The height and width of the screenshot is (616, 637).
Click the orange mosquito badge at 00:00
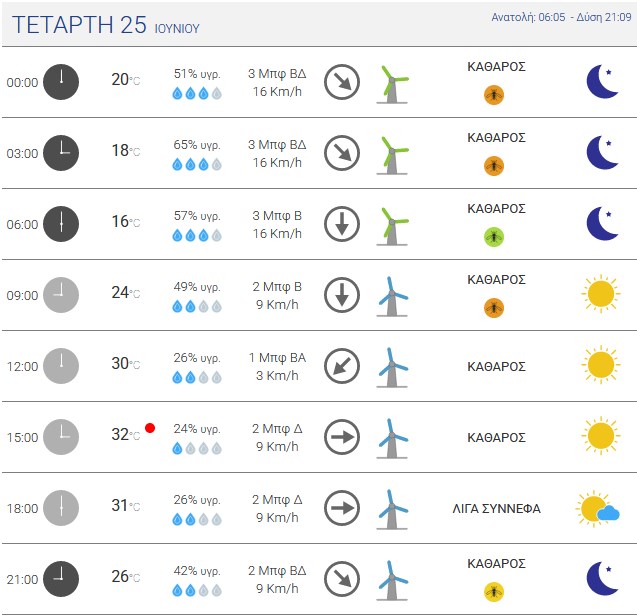pos(494,95)
